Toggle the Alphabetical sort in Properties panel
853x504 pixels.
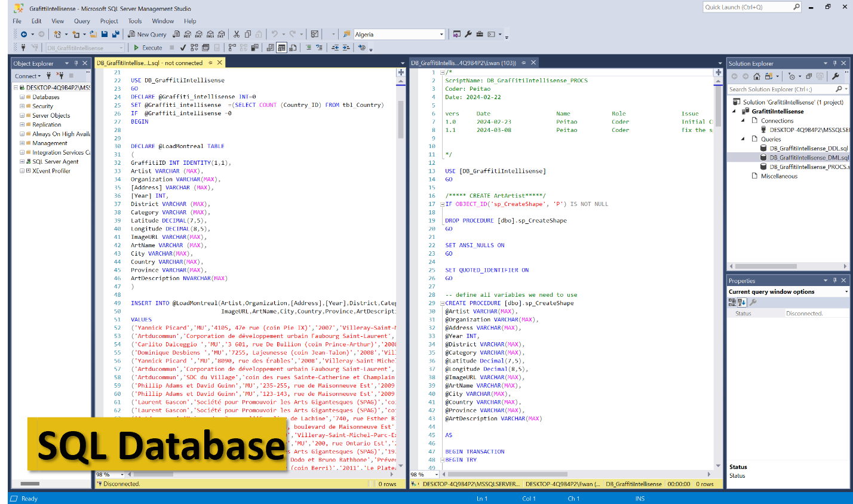tap(742, 302)
